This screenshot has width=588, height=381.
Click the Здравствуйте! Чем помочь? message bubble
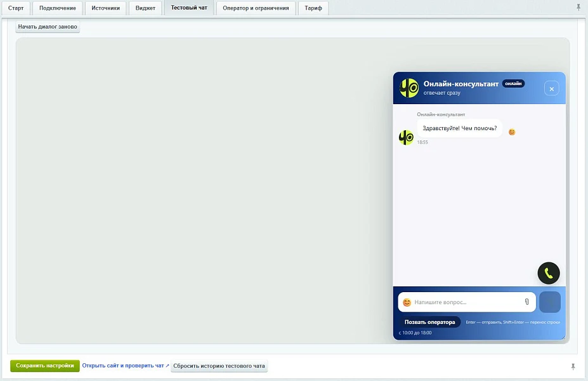coord(460,128)
